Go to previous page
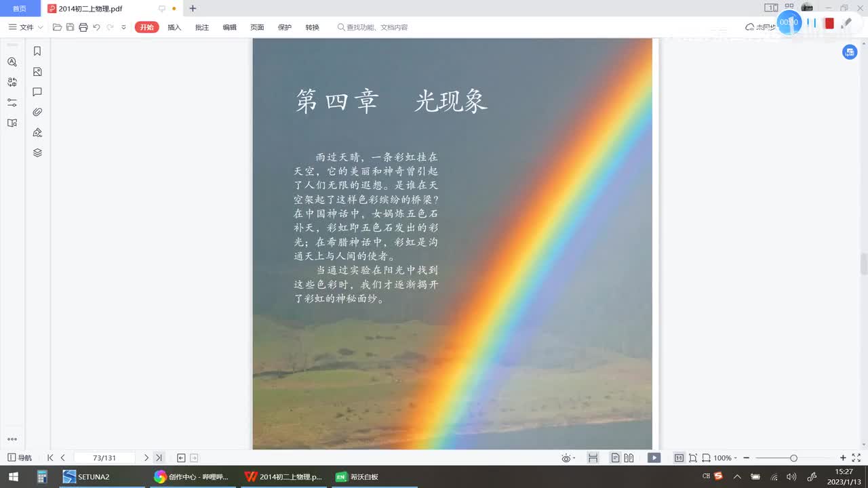The height and width of the screenshot is (488, 868). [63, 457]
